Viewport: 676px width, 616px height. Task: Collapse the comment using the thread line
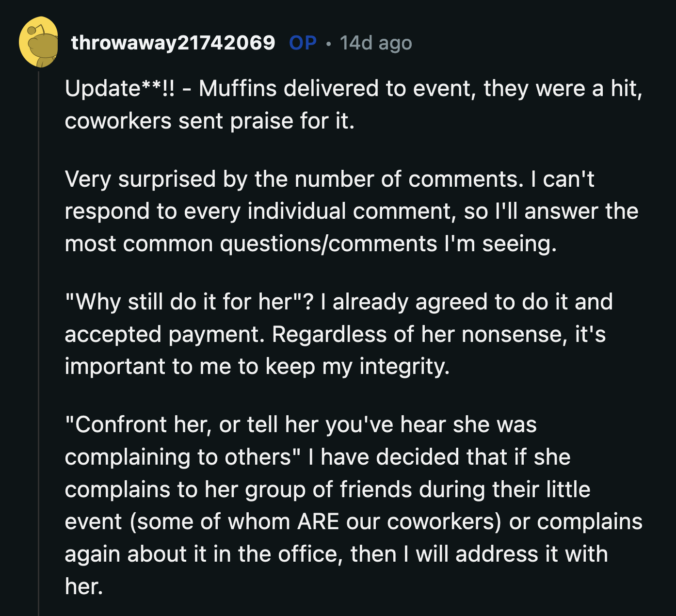click(x=39, y=340)
